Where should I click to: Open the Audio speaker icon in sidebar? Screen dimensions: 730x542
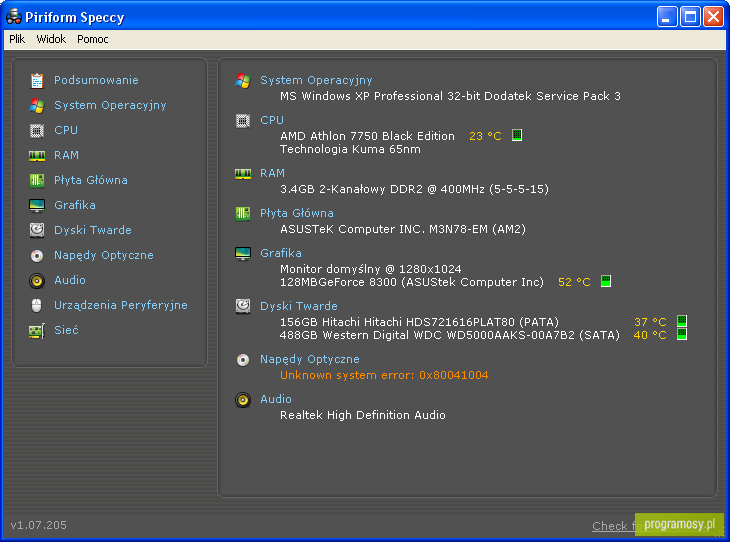tap(37, 280)
